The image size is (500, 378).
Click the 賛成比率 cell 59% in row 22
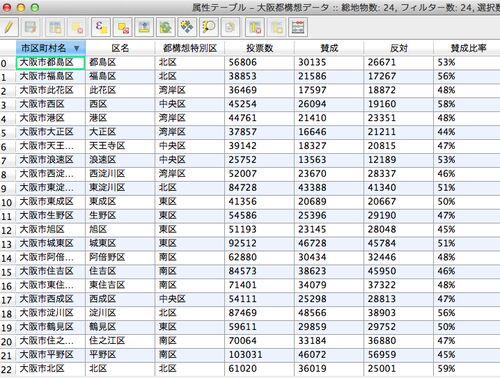point(467,369)
